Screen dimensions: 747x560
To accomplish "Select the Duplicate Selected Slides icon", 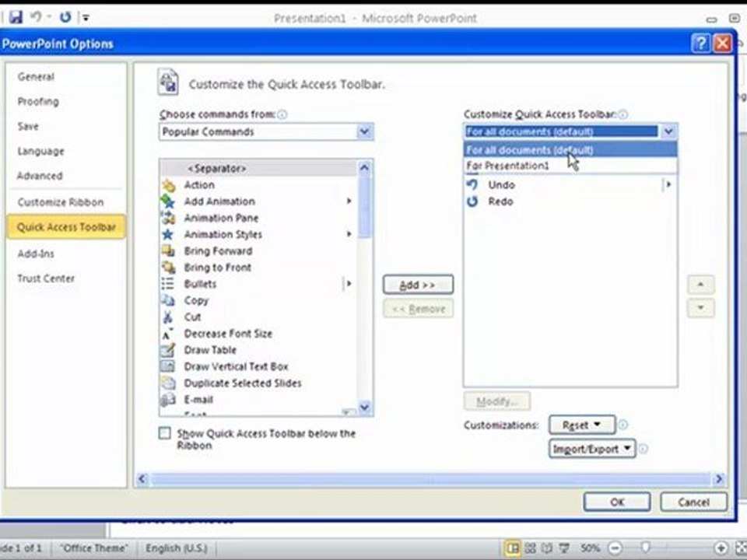I will point(168,383).
